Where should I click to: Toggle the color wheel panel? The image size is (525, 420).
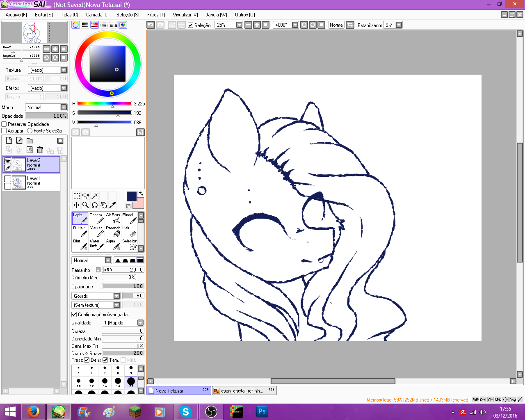(x=75, y=25)
